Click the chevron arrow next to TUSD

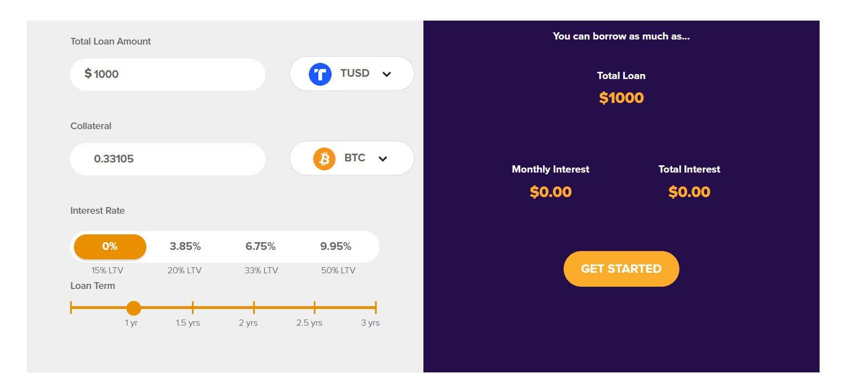tap(387, 74)
